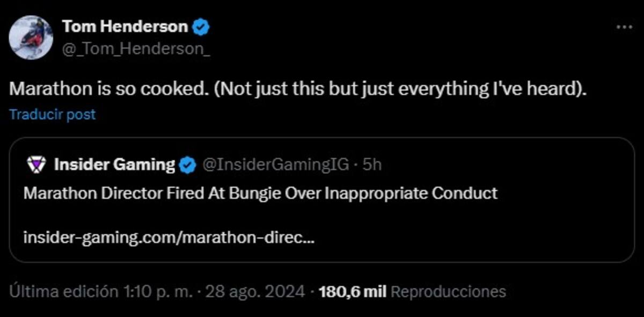
Task: Click Insider Gaming's verified checkmark badge
Action: [x=187, y=165]
